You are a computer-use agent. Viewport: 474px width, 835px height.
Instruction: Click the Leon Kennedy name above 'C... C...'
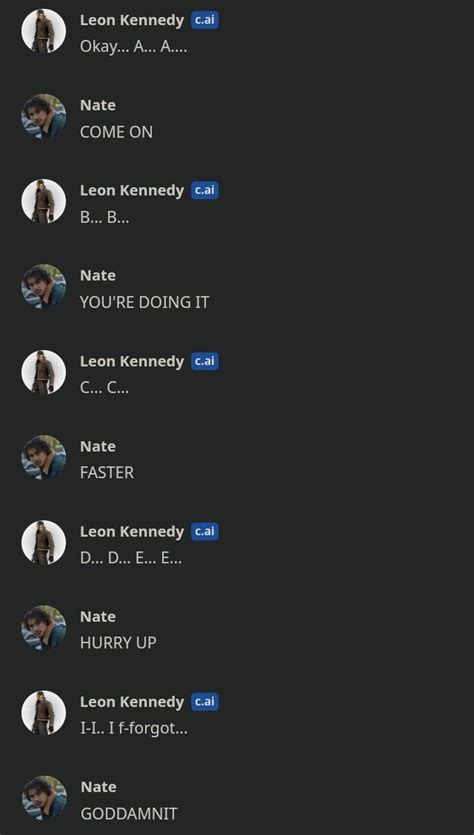132,361
